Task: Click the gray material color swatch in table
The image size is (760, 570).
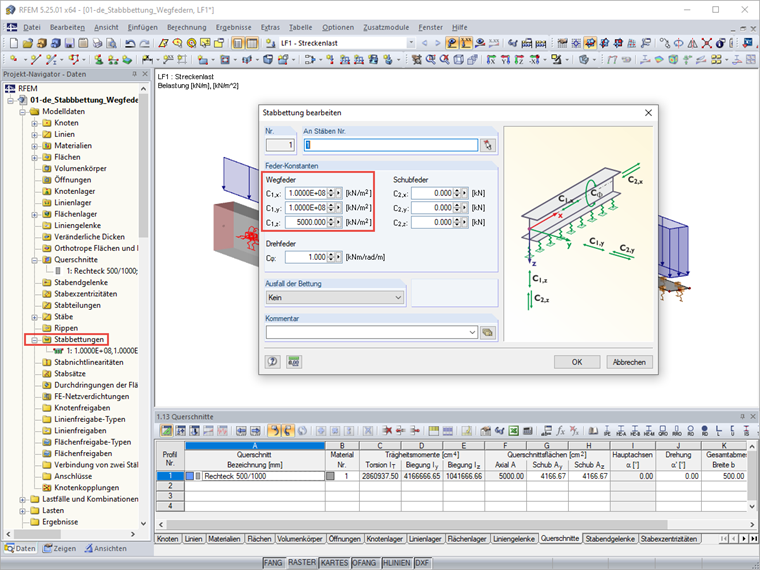Action: coord(331,477)
